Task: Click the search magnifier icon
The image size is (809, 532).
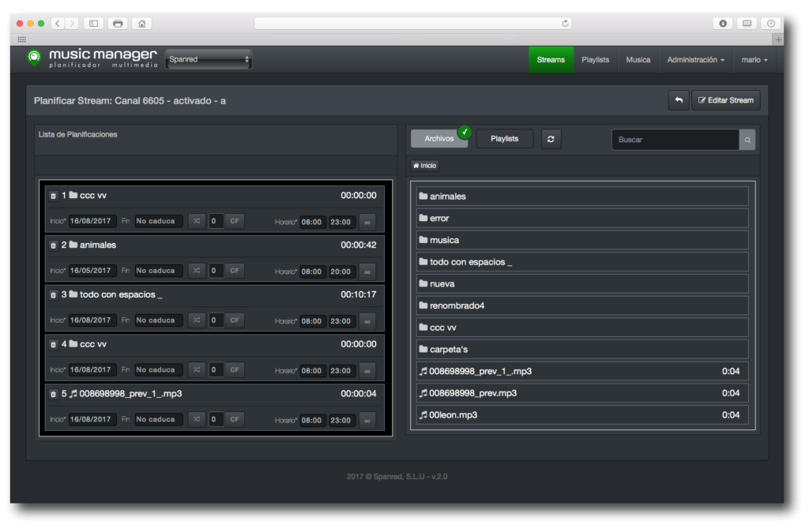Action: (x=747, y=140)
